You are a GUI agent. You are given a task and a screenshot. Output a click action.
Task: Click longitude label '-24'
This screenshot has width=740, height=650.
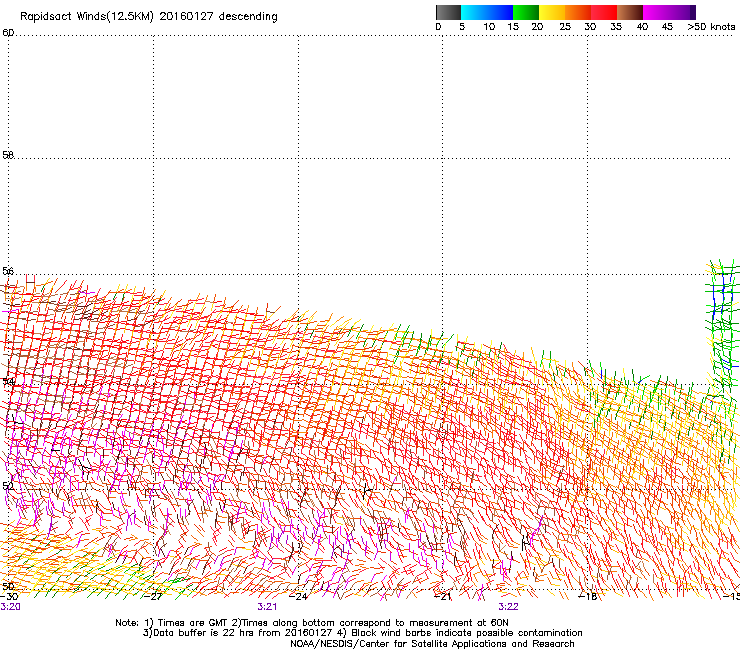[x=298, y=597]
